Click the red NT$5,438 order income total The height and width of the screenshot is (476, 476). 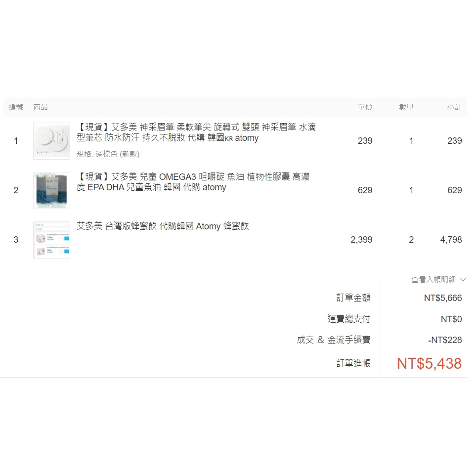(x=429, y=364)
